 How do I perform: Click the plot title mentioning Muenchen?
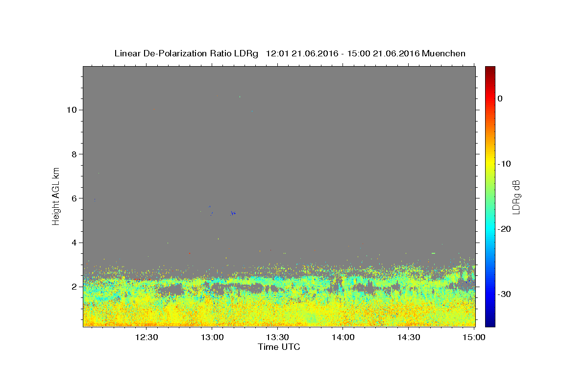tap(290, 53)
